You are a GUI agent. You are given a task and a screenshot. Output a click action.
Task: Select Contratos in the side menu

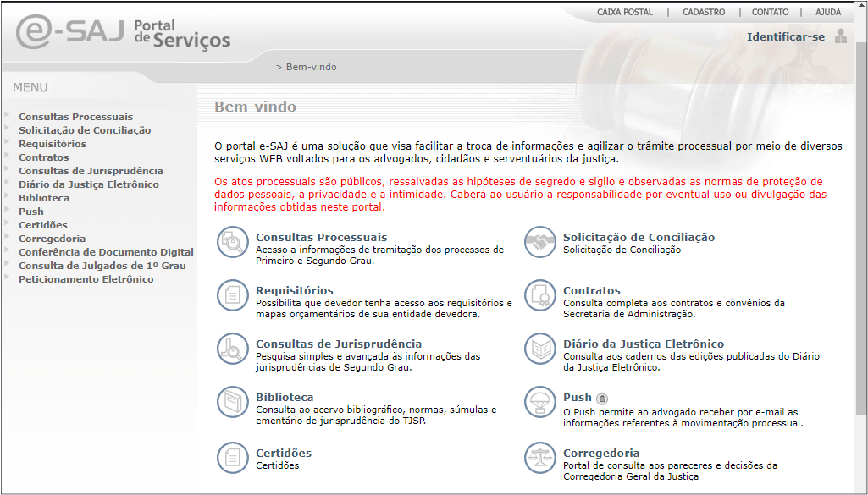pos(44,157)
